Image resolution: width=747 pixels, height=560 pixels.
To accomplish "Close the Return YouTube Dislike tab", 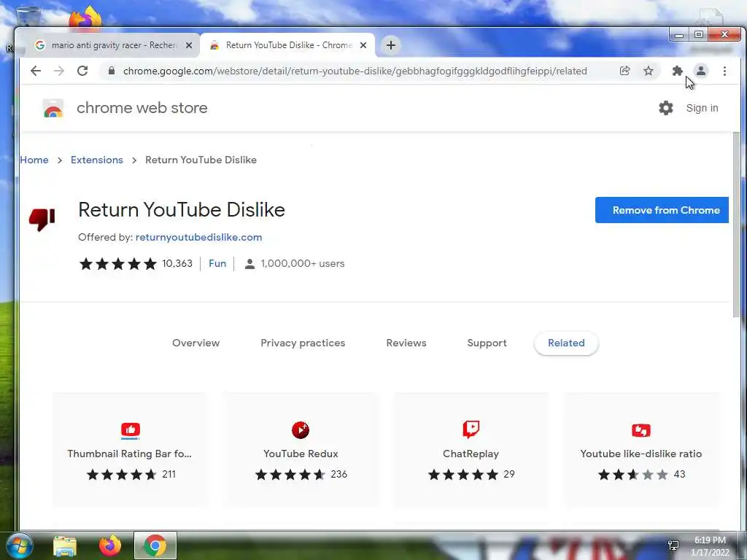I will (x=363, y=45).
